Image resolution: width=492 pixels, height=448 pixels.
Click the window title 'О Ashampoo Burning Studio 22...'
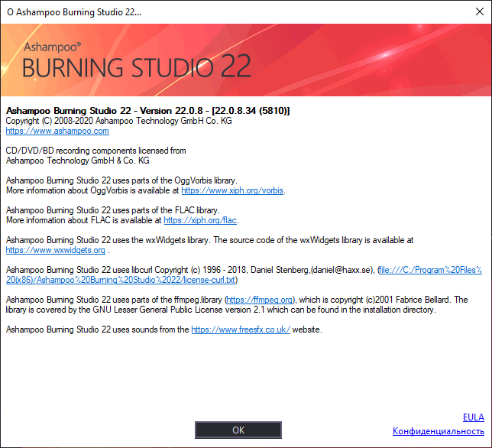click(74, 12)
